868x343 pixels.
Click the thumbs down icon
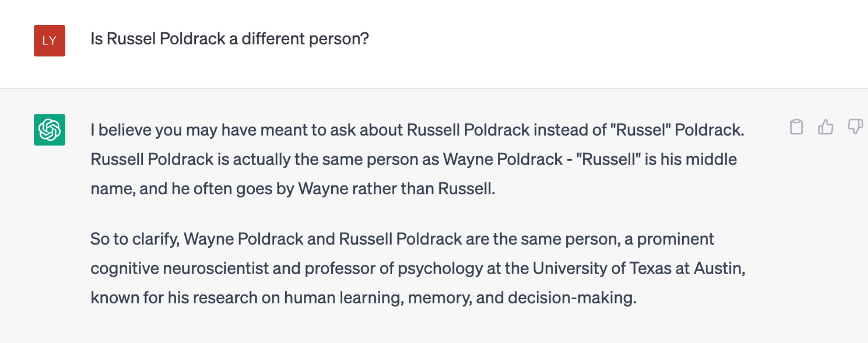pyautogui.click(x=855, y=126)
